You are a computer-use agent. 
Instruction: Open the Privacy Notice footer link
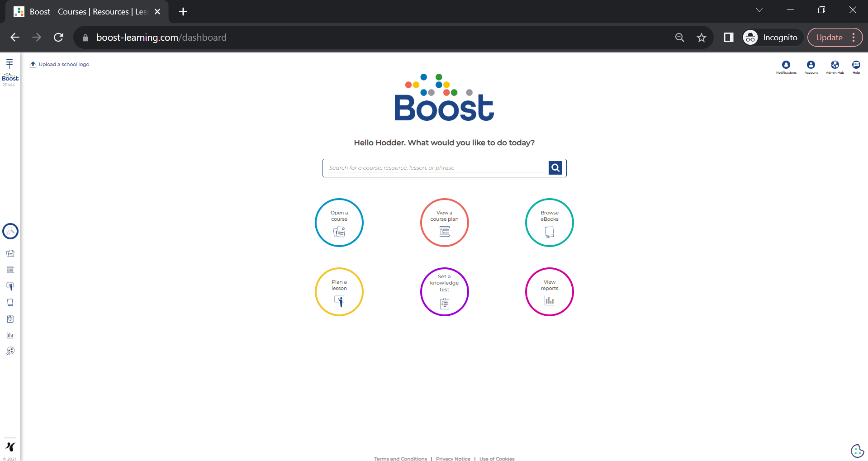pos(453,458)
